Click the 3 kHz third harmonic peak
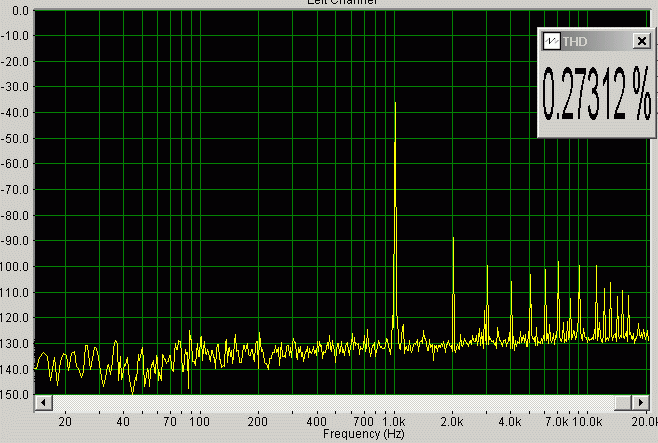The image size is (658, 443). pos(487,266)
